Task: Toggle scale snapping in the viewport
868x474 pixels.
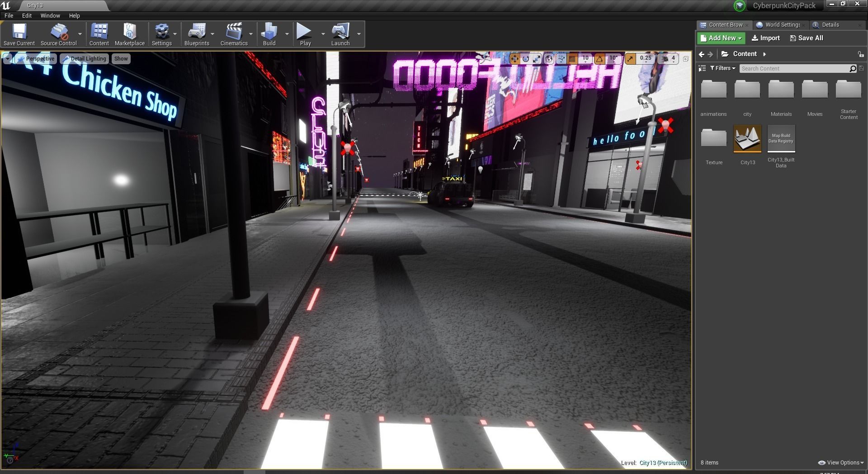Action: [630, 59]
